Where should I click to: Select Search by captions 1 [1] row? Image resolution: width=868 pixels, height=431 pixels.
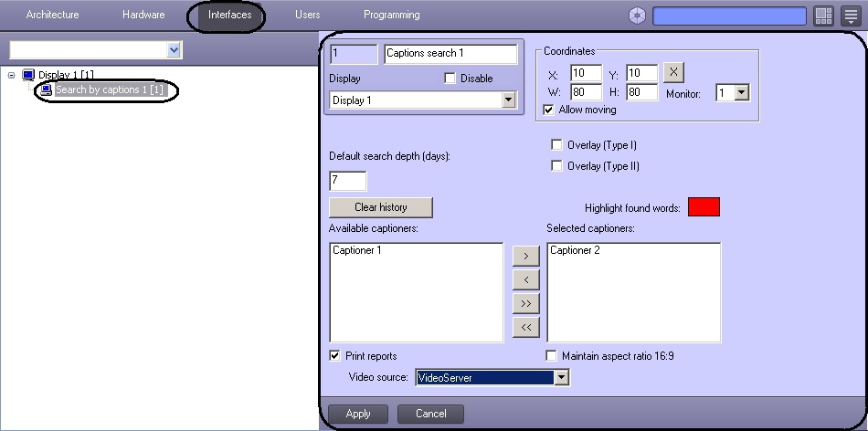[109, 89]
